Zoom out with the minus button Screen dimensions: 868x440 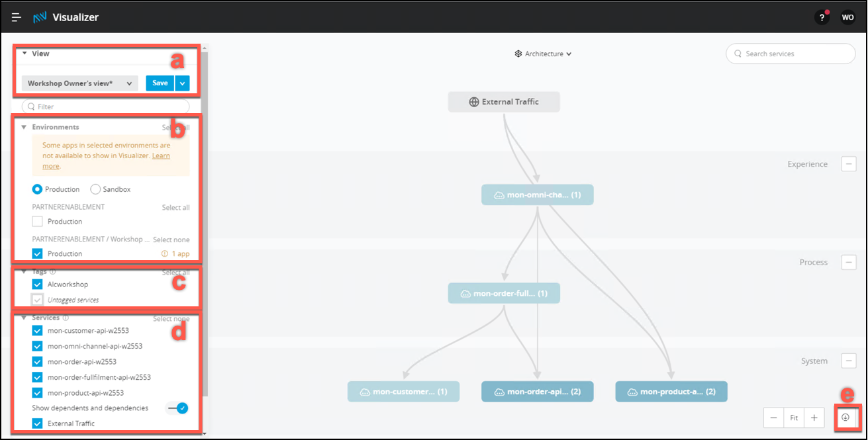point(773,418)
